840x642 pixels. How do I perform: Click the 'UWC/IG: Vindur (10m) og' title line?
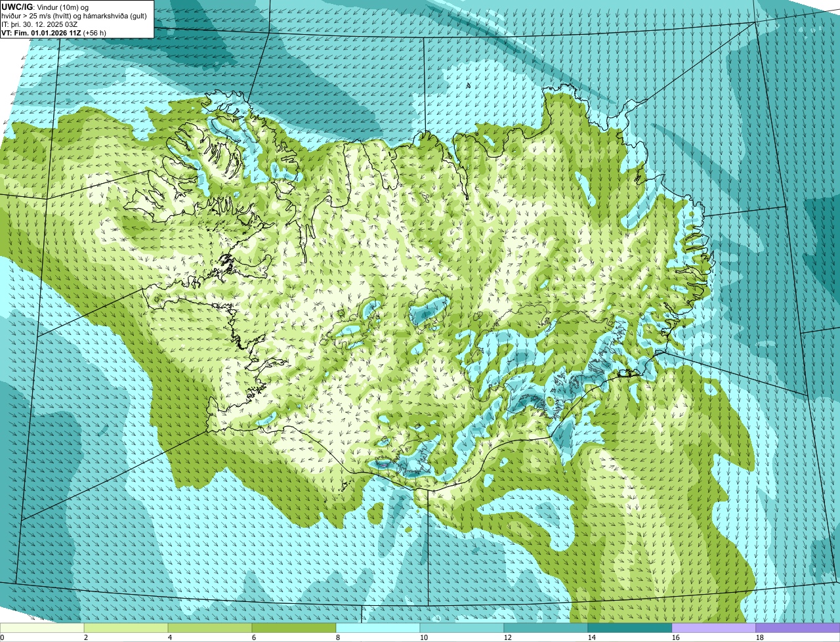pyautogui.click(x=45, y=7)
